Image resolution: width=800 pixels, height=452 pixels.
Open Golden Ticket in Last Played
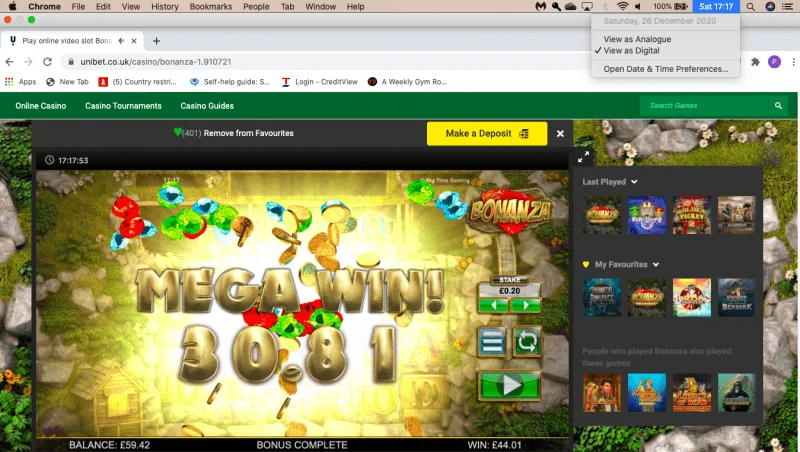692,215
